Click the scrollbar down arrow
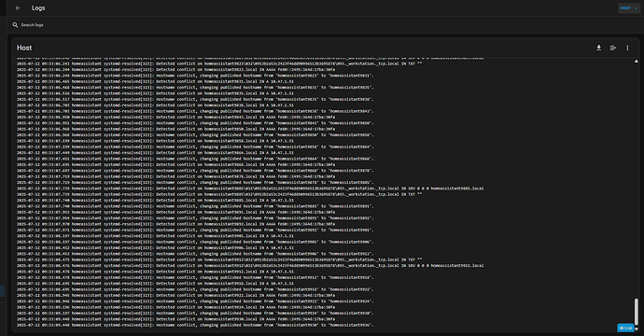644x336 pixels. (637, 329)
